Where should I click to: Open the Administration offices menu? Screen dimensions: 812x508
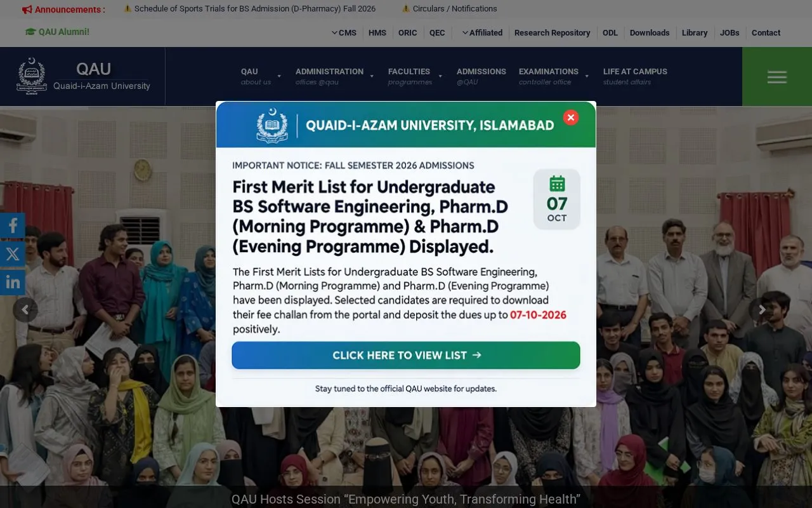coord(334,76)
